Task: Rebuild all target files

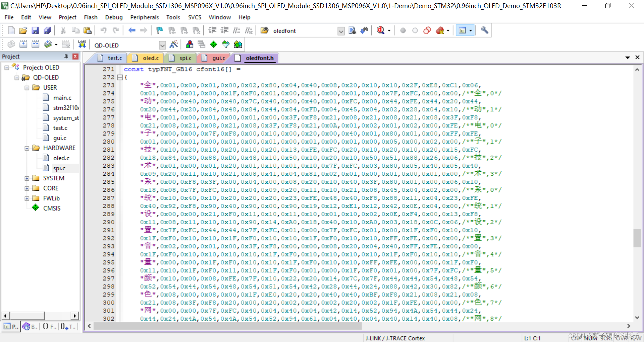Action: point(35,44)
